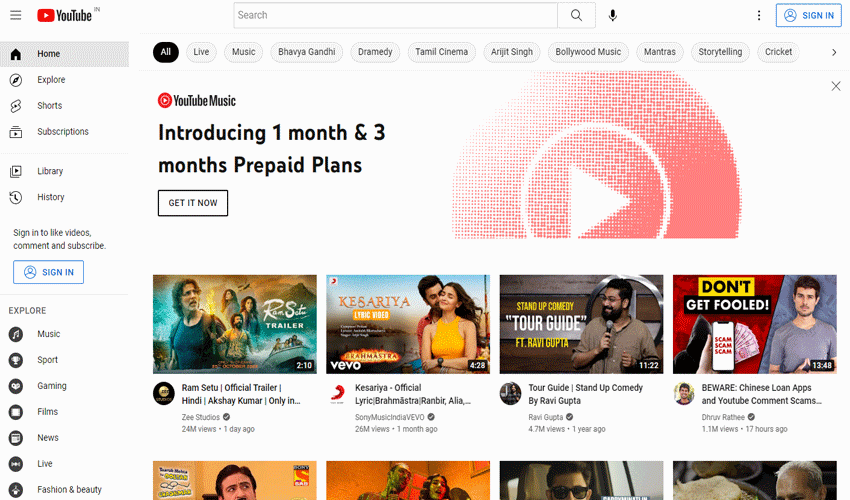Click Ravi Gupta channel name
The width and height of the screenshot is (850, 500).
pos(546,417)
